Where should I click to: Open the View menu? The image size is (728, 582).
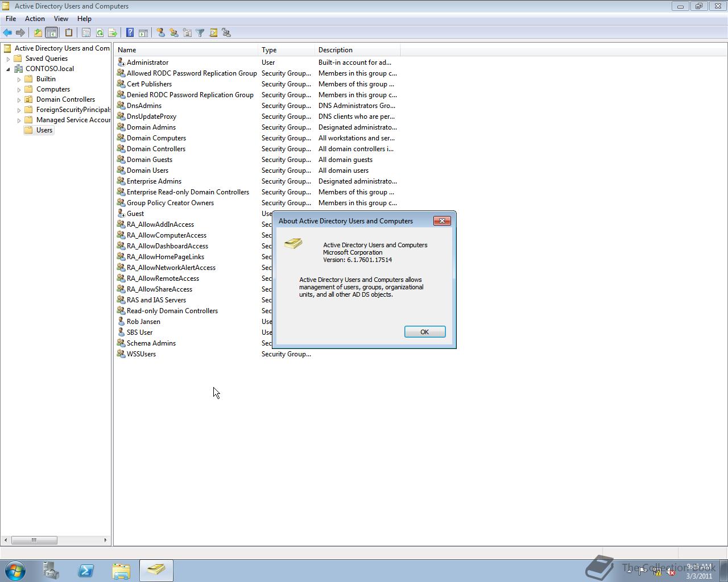point(61,19)
